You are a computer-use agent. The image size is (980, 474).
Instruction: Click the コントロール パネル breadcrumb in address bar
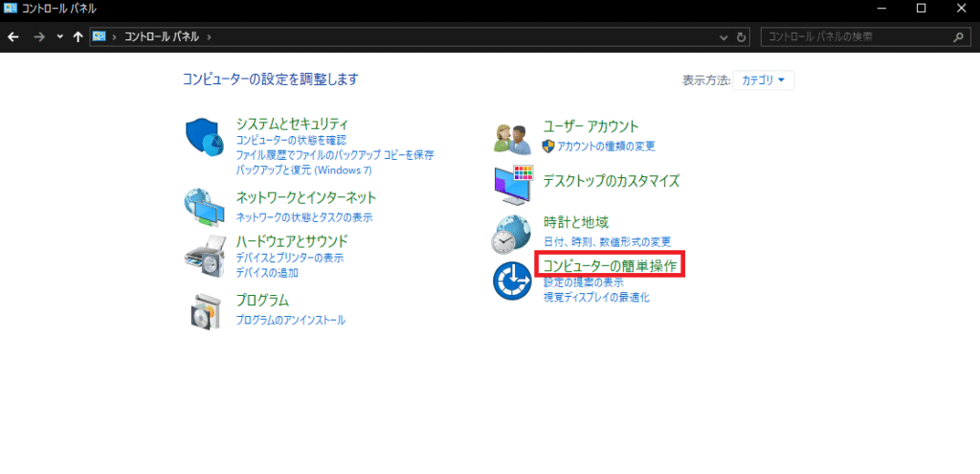pos(161,37)
